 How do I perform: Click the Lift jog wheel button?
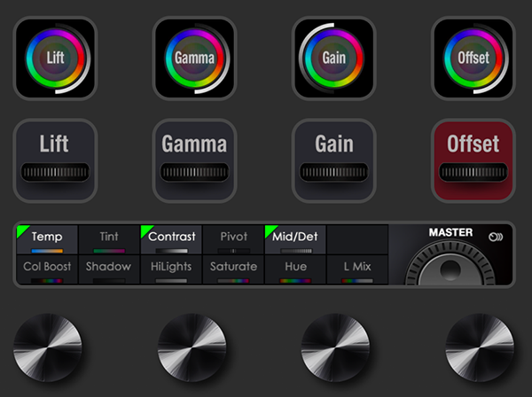pyautogui.click(x=55, y=160)
